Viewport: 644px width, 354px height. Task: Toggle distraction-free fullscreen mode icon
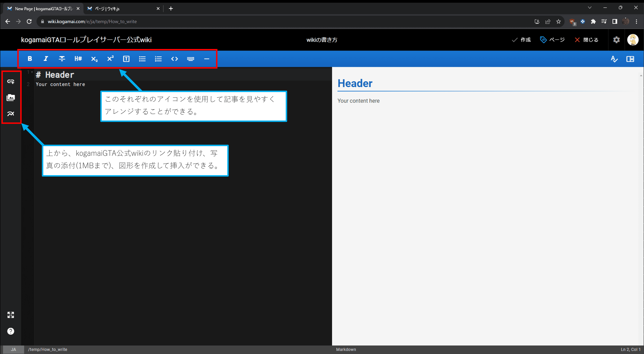[11, 315]
